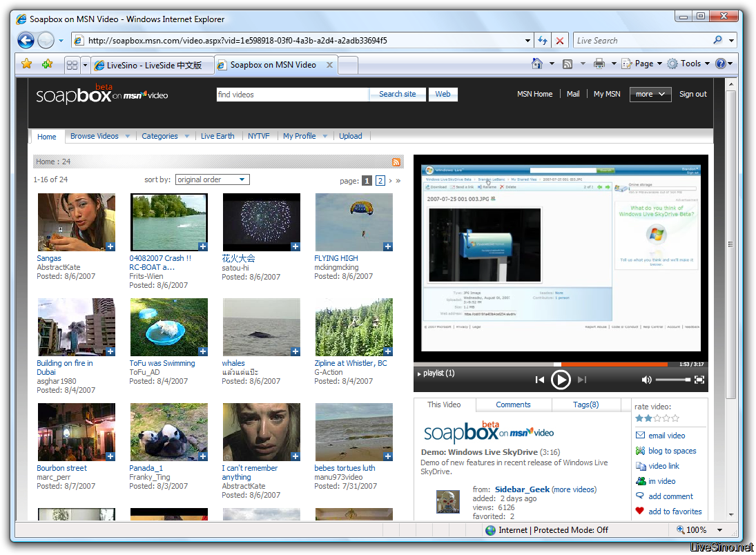Open the browser Help icon
This screenshot has width=756, height=555.
click(x=720, y=64)
